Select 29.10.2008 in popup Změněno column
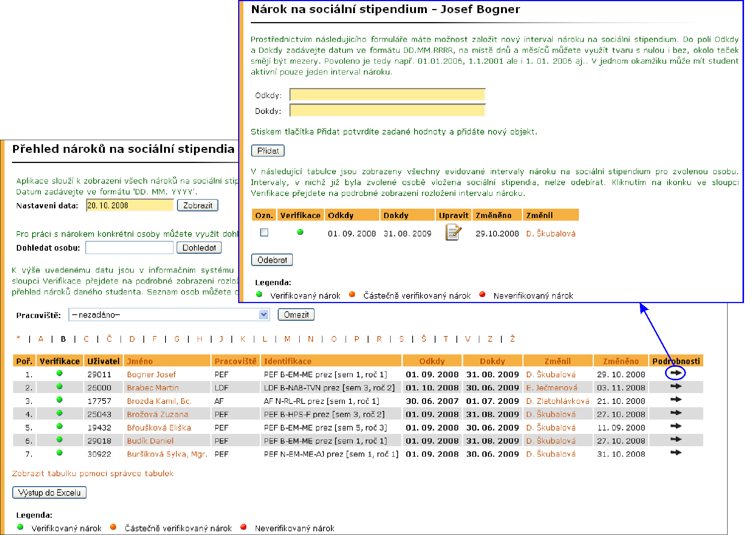 [497, 233]
